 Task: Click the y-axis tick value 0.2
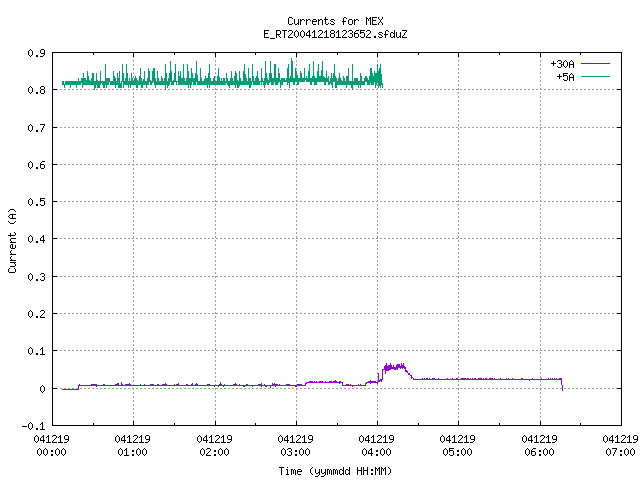click(36, 314)
